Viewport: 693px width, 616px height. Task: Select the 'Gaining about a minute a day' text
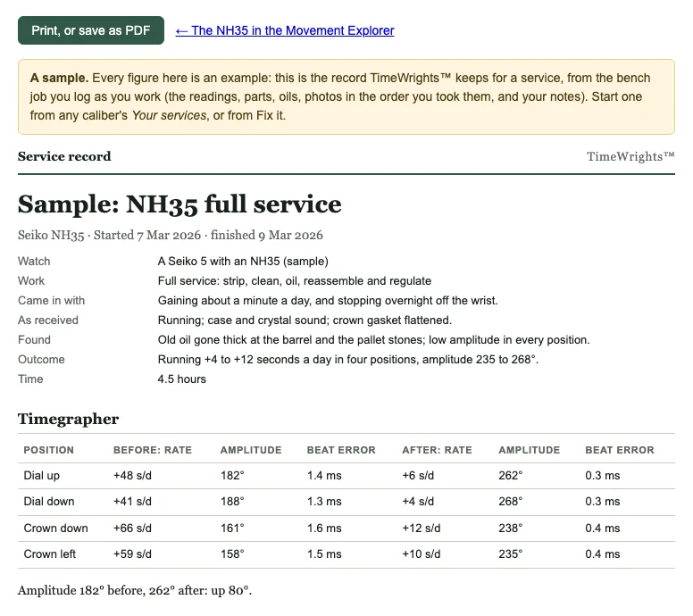coord(328,301)
